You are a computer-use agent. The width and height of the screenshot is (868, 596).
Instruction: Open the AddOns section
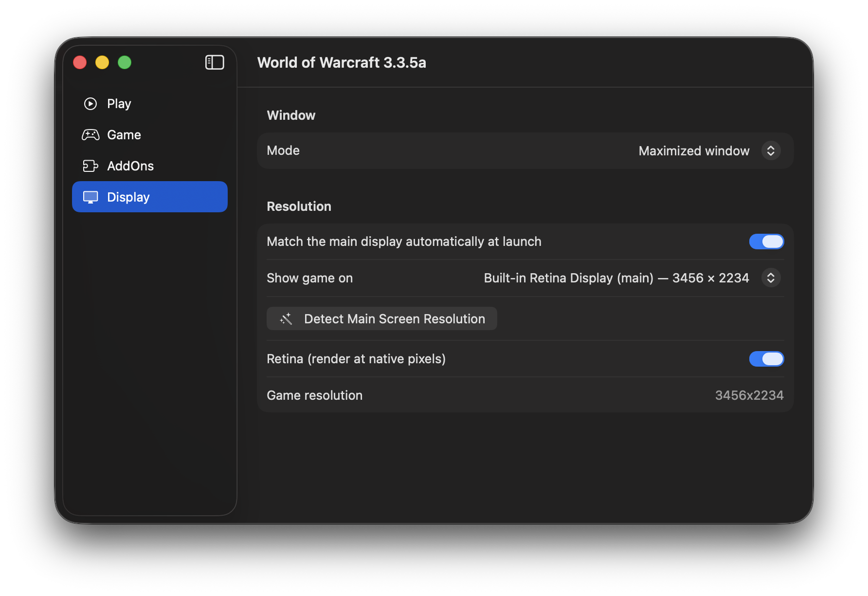(150, 166)
